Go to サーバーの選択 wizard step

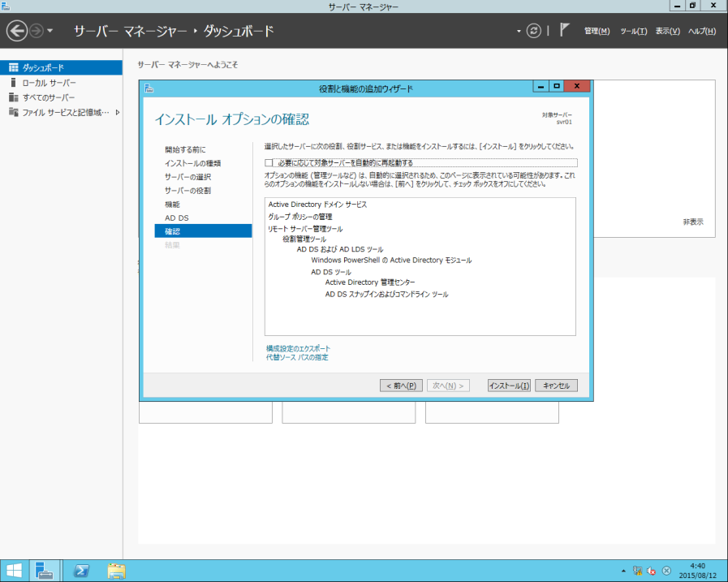pyautogui.click(x=187, y=177)
